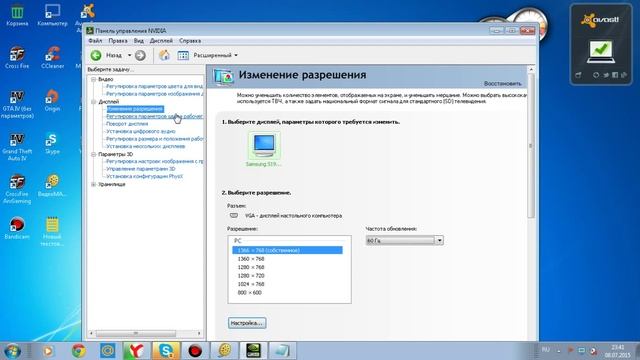
Task: Open GTA IV (без параметров) shortcut
Action: point(17,104)
